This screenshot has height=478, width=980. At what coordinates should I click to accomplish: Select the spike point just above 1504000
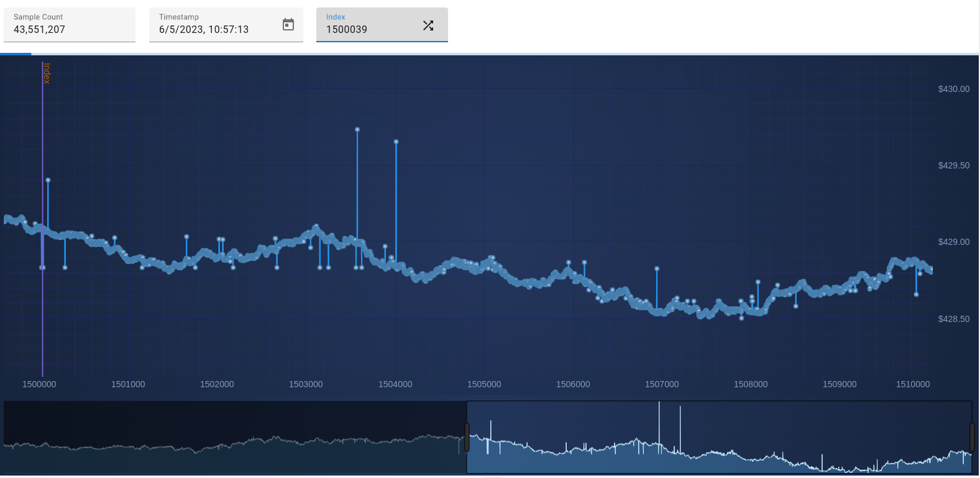tap(396, 142)
